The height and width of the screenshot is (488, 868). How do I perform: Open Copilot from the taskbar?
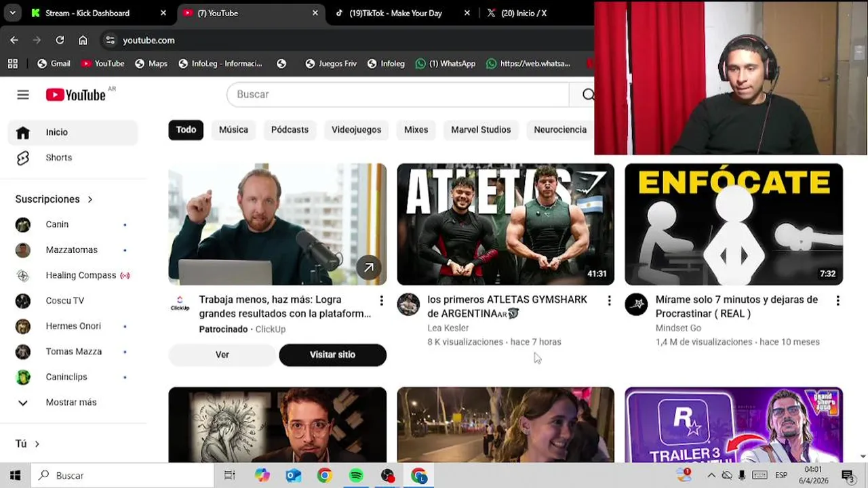[x=262, y=476]
